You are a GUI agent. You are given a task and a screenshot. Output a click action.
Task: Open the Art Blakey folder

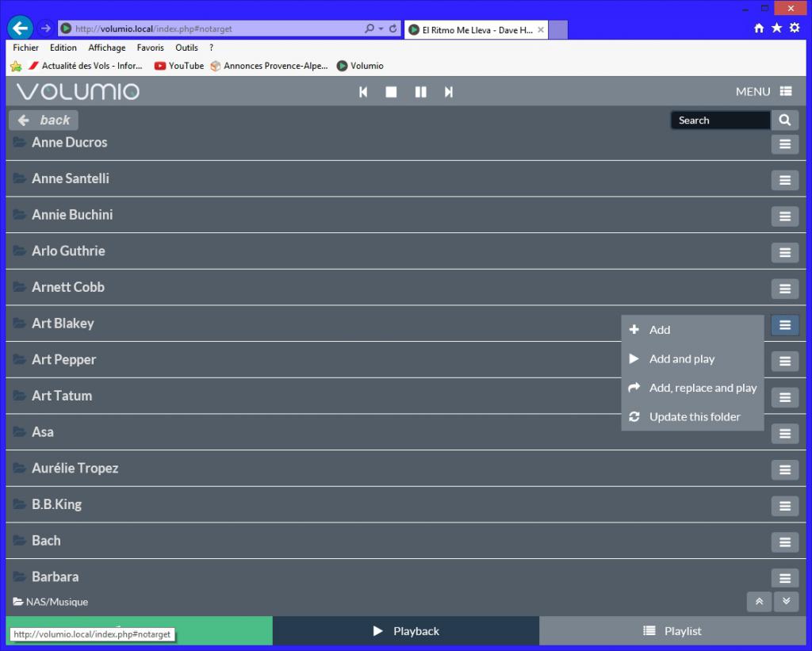63,324
